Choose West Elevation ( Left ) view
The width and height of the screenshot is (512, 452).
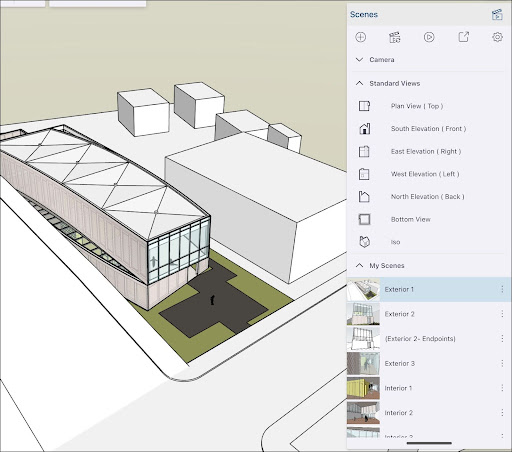(425, 174)
